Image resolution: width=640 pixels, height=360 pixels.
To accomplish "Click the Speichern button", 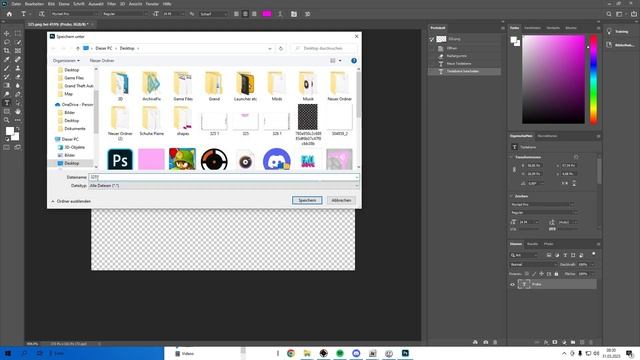I will coord(307,200).
